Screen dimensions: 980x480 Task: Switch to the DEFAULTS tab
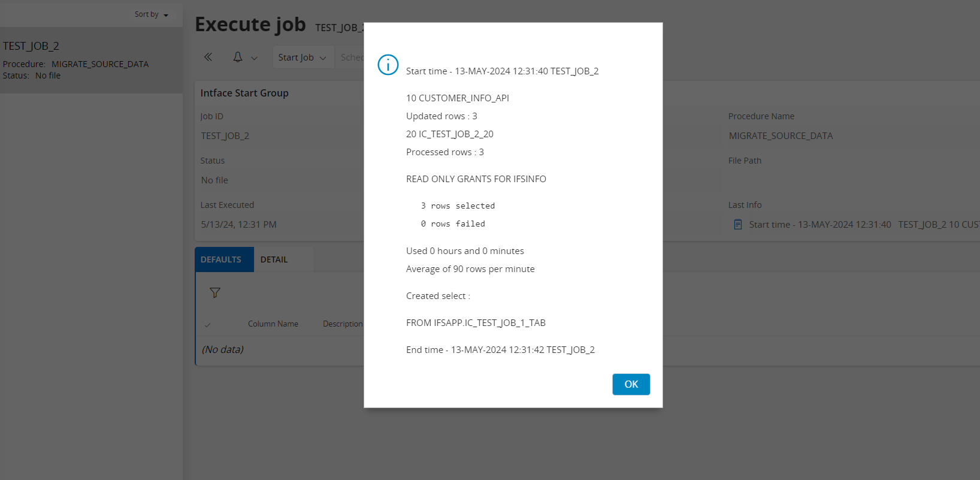coord(221,259)
